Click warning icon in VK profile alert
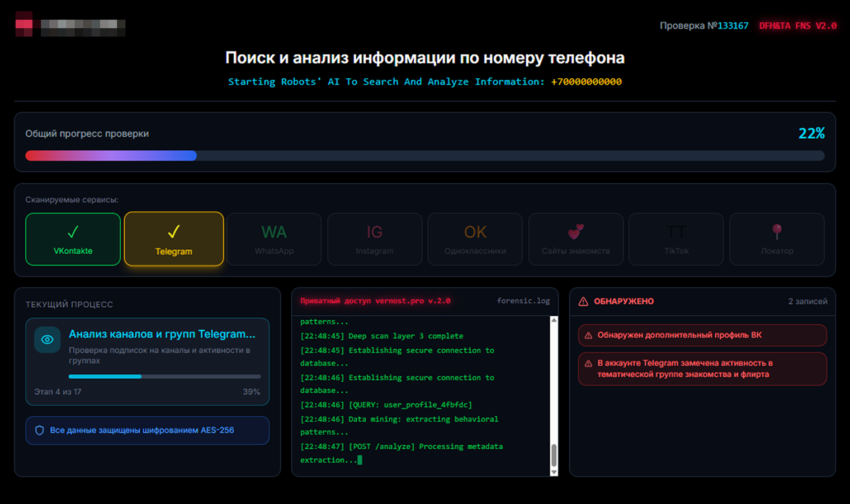Screen dimensions: 850x504 pyautogui.click(x=588, y=335)
